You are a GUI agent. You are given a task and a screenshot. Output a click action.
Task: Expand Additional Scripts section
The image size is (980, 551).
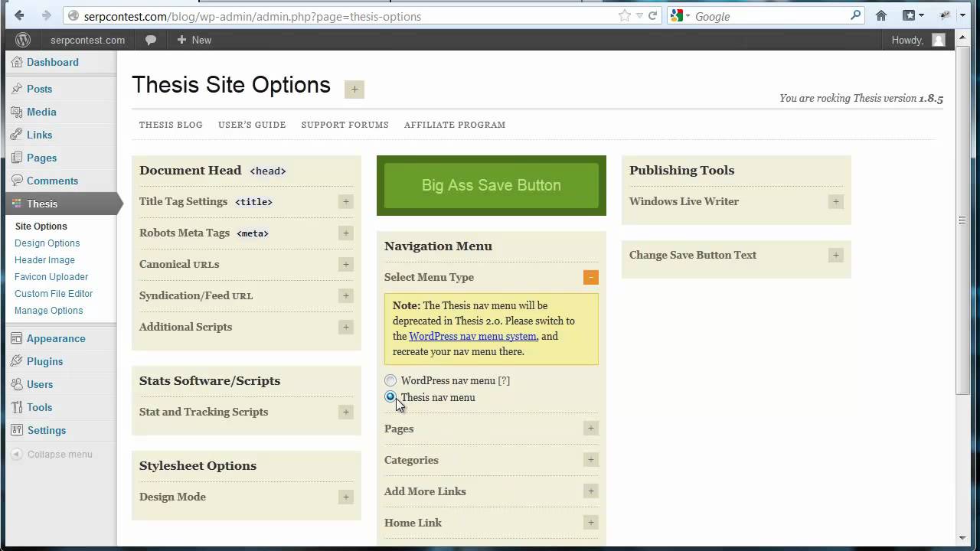pos(346,328)
